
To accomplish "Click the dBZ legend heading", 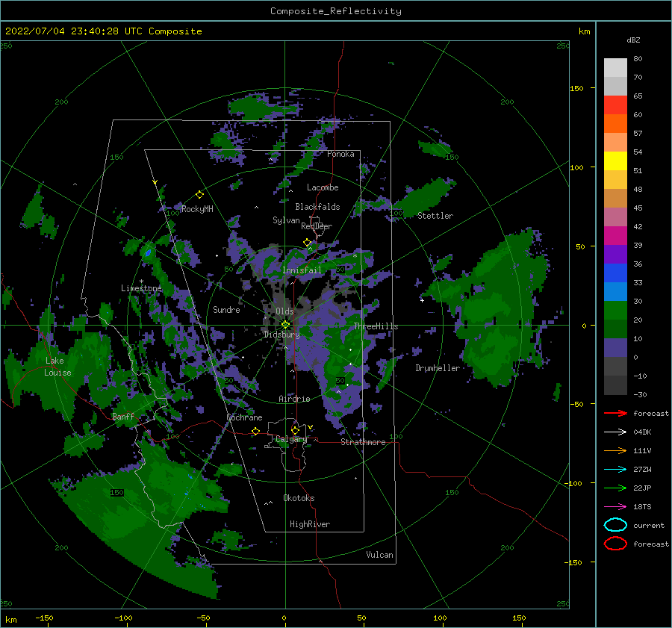I will pyautogui.click(x=633, y=40).
